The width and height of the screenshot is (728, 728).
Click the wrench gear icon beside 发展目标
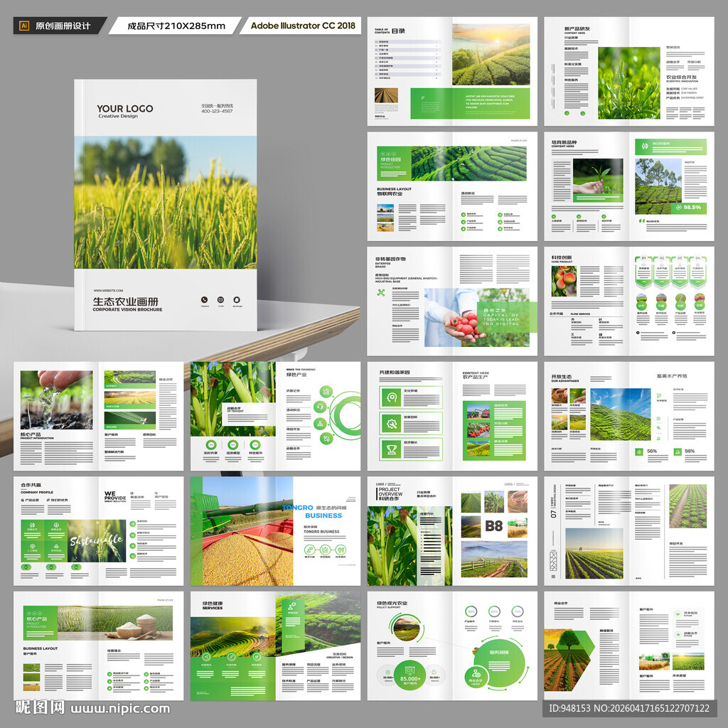tap(392, 423)
